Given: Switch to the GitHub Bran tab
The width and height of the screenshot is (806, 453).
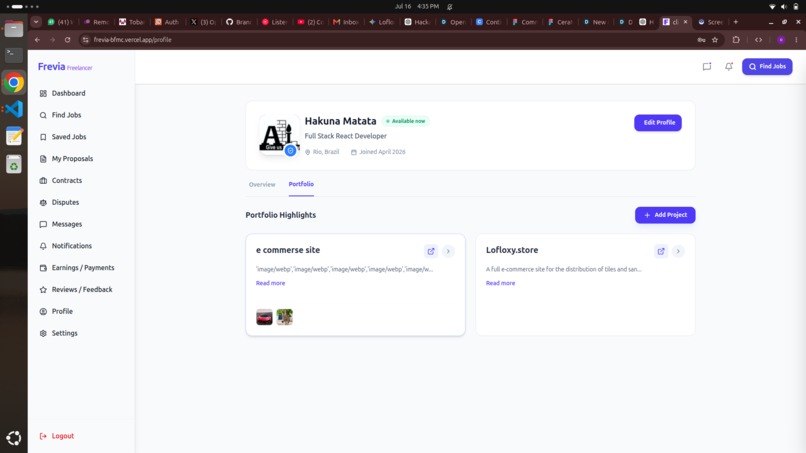Looking at the screenshot, I should coord(239,22).
